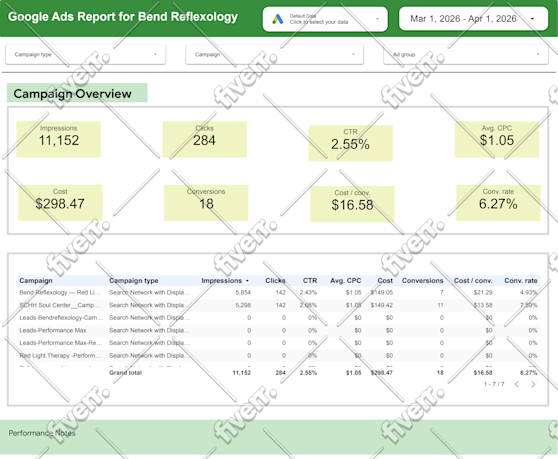Click the 'Leads-Performance Max' campaign row

point(278,330)
